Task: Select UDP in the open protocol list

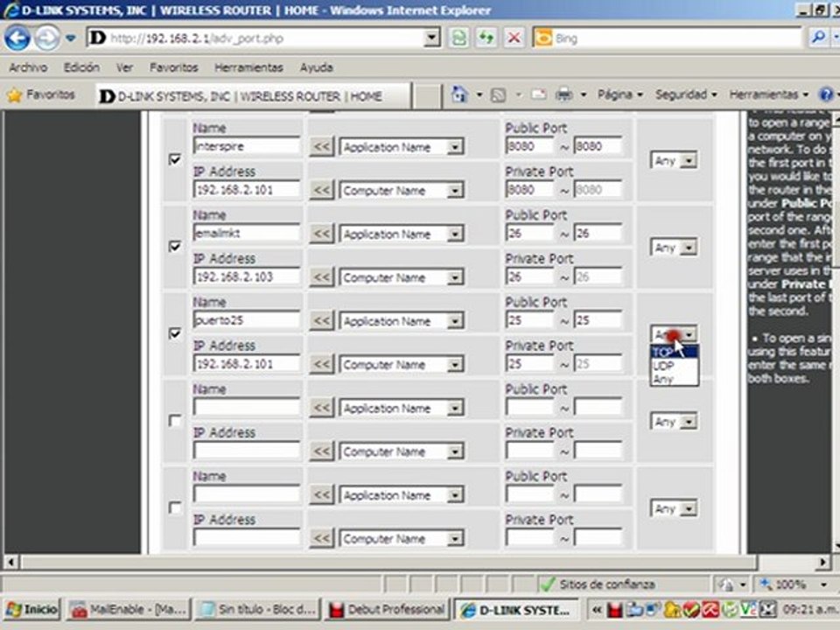Action: [x=675, y=366]
